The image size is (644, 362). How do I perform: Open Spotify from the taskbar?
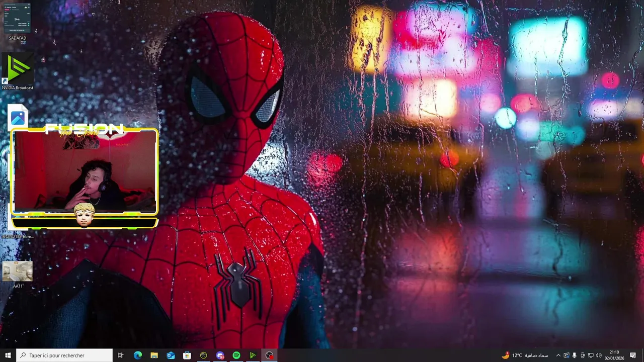tap(236, 355)
